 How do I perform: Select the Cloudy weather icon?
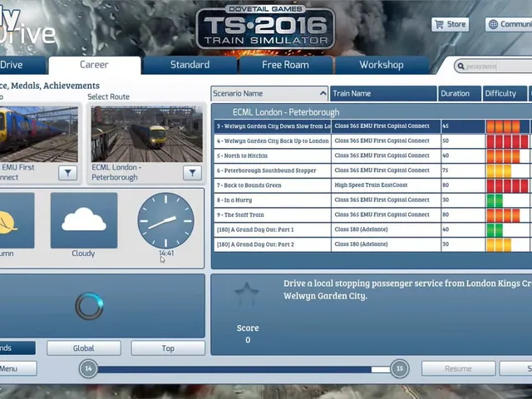click(84, 220)
